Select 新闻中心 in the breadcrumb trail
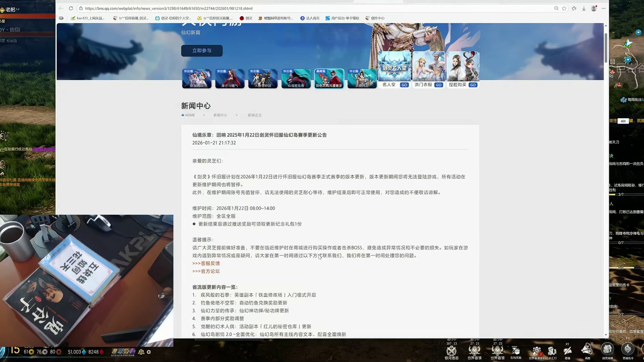Image resolution: width=644 pixels, height=362 pixels. (x=220, y=115)
